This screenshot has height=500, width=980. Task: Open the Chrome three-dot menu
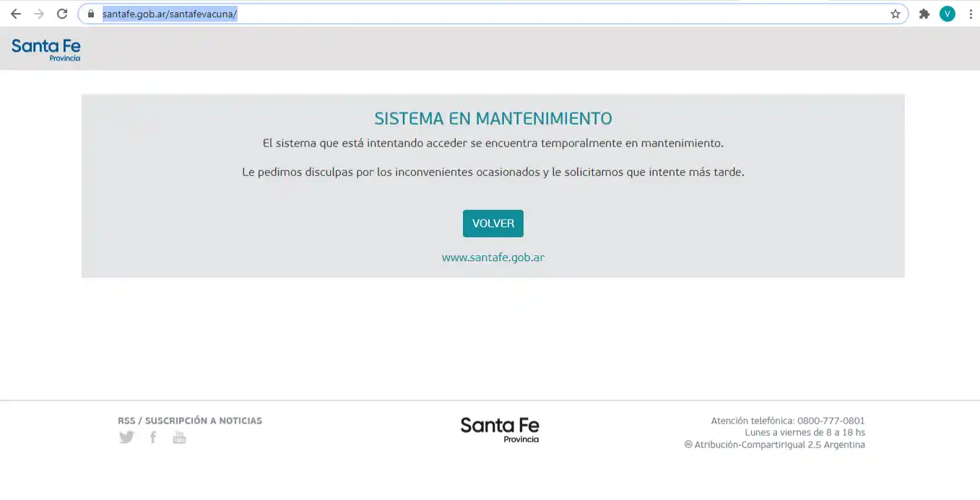point(970,13)
